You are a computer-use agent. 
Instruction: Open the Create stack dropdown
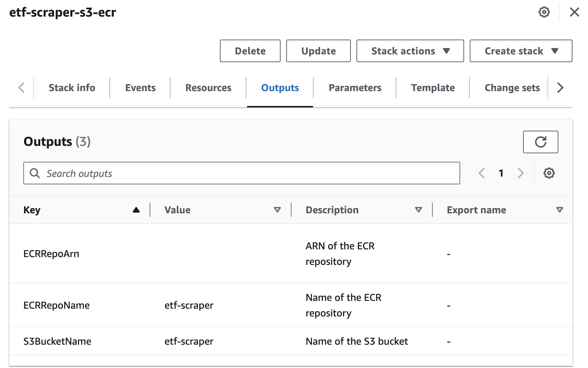click(521, 51)
